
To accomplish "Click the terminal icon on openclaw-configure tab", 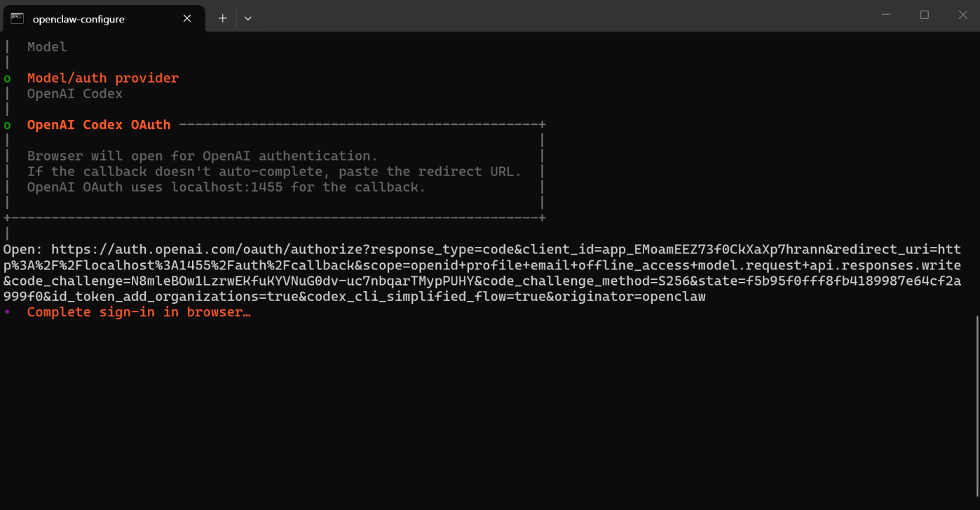I will coord(18,18).
